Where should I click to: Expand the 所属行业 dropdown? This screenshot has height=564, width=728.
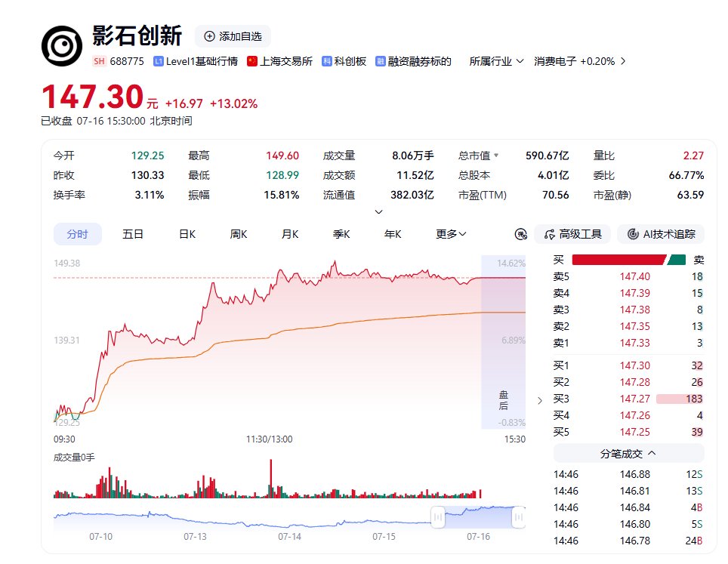(x=496, y=61)
